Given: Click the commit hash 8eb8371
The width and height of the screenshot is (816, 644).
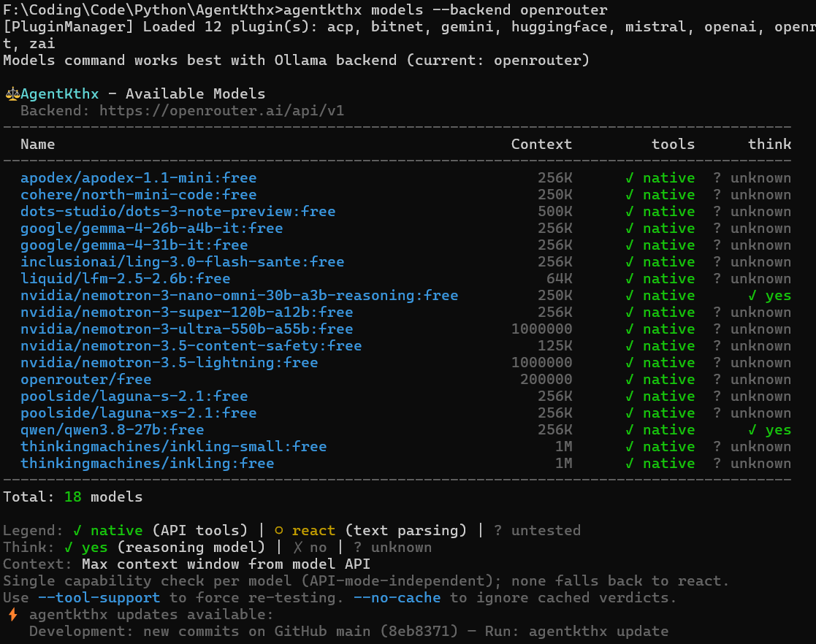Looking at the screenshot, I should tap(419, 631).
